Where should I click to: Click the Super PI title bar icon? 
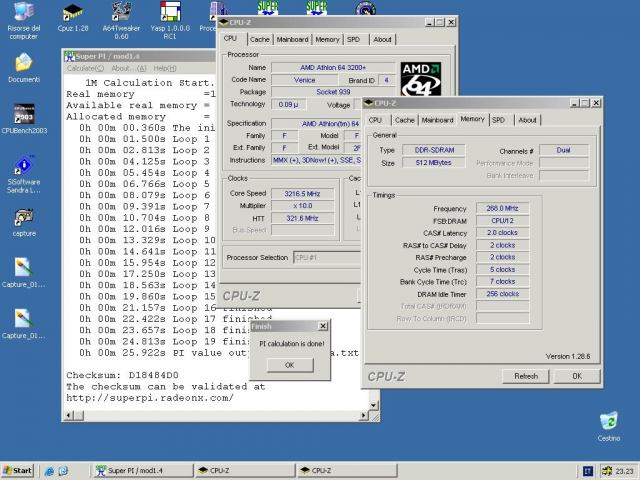pos(69,56)
